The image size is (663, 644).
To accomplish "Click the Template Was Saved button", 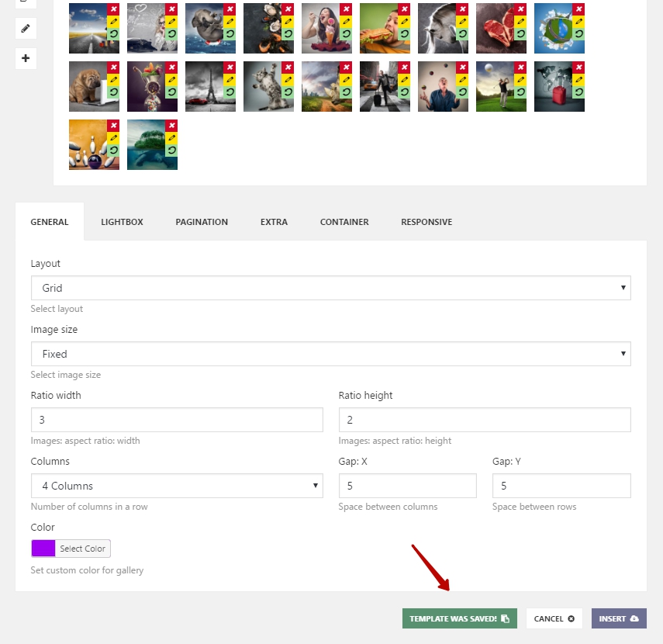I will pyautogui.click(x=460, y=618).
